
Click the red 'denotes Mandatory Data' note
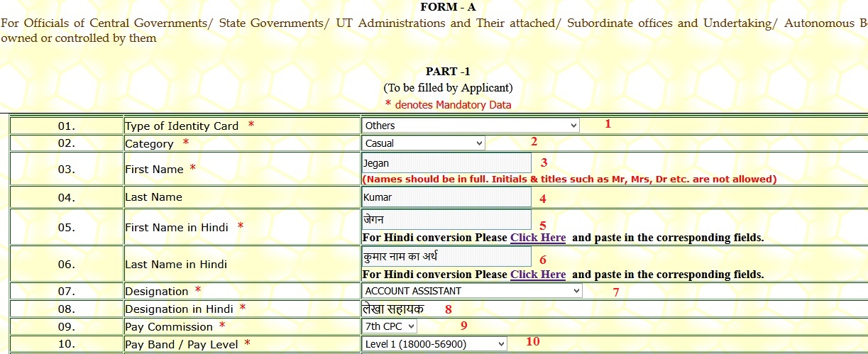(452, 105)
